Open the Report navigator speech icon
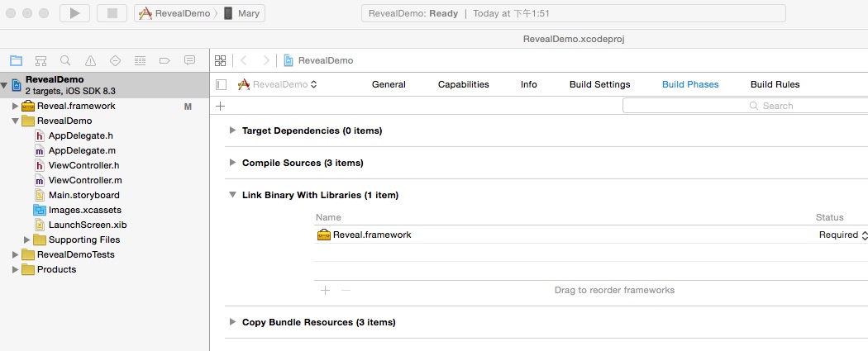 click(x=189, y=60)
